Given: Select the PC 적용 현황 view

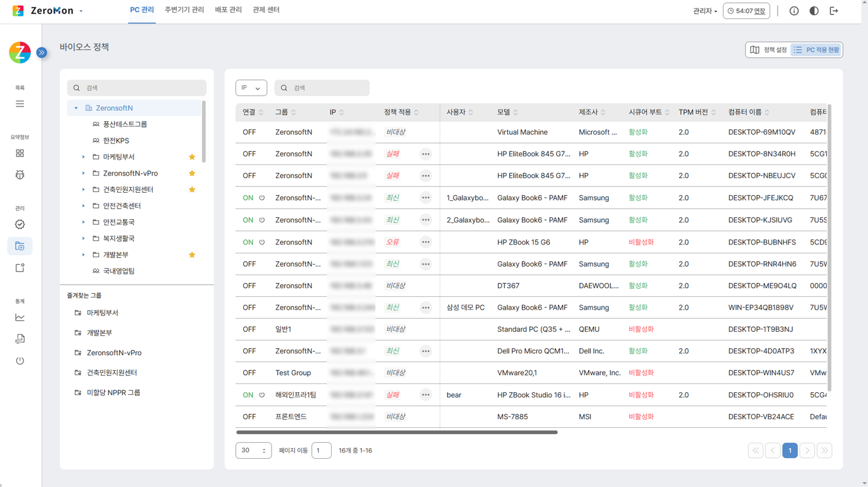Looking at the screenshot, I should pos(816,50).
